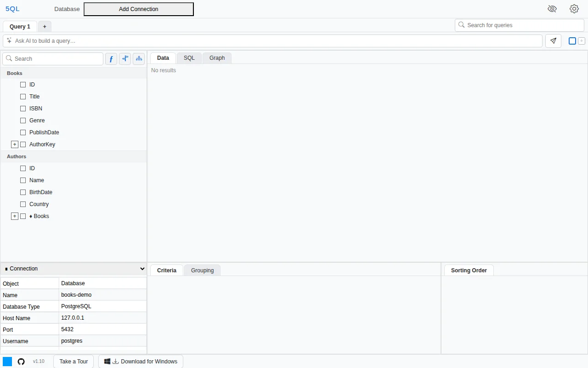Click the v1.10 version label

(x=39, y=362)
